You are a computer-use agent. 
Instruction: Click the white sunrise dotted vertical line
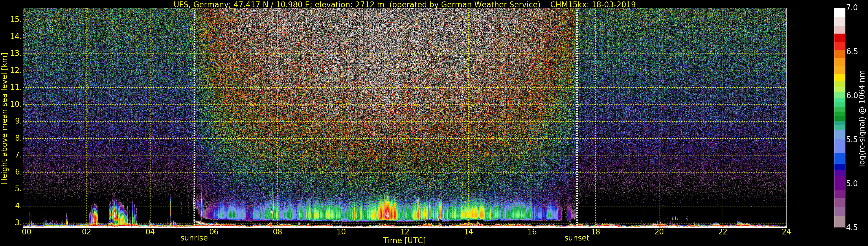tap(194, 115)
